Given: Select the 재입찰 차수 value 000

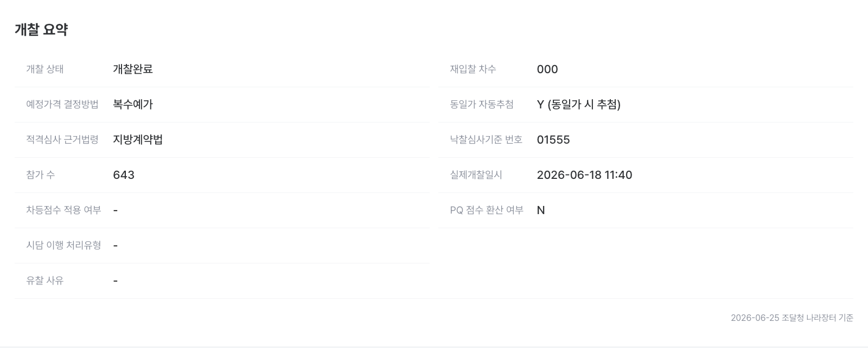Looking at the screenshot, I should [547, 69].
